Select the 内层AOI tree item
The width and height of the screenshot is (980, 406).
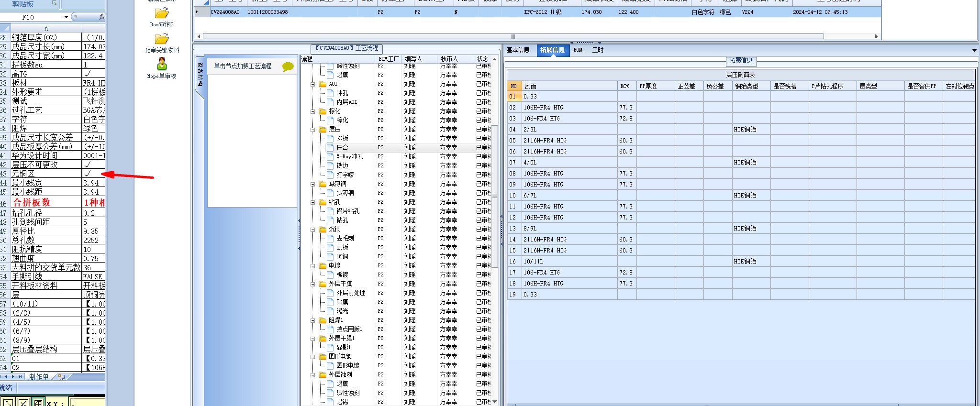[347, 102]
